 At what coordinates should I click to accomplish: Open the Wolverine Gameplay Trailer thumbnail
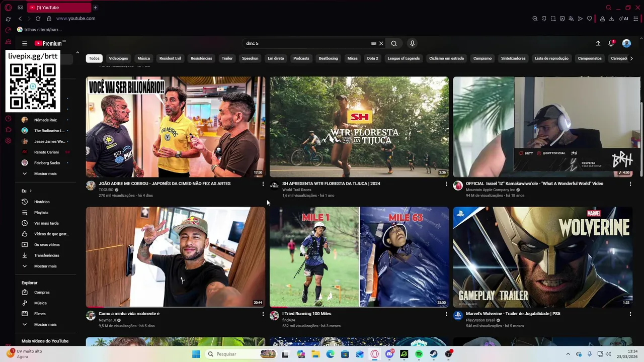tap(542, 257)
